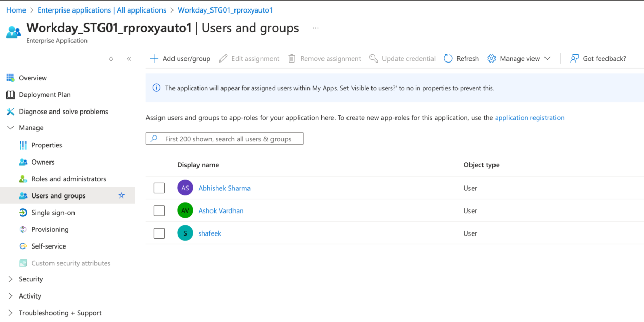This screenshot has width=644, height=322.
Task: Tick the checkbox for Abhishek Sharma
Action: pyautogui.click(x=159, y=188)
